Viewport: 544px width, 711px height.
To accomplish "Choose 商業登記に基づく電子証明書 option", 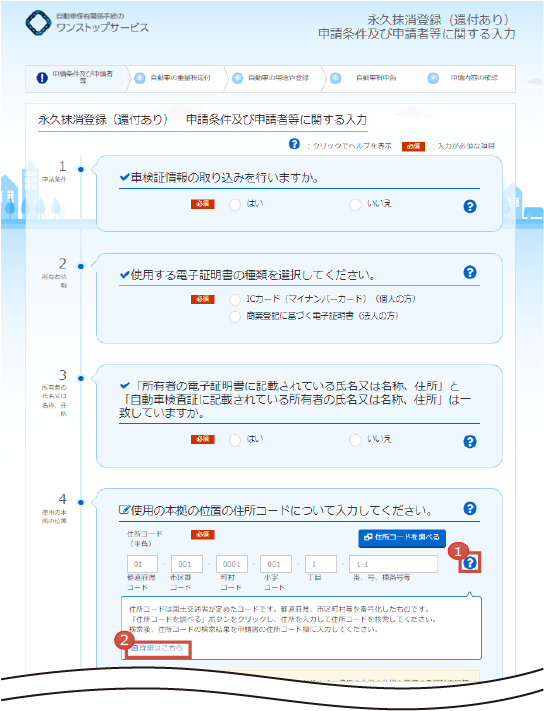I will tap(235, 317).
